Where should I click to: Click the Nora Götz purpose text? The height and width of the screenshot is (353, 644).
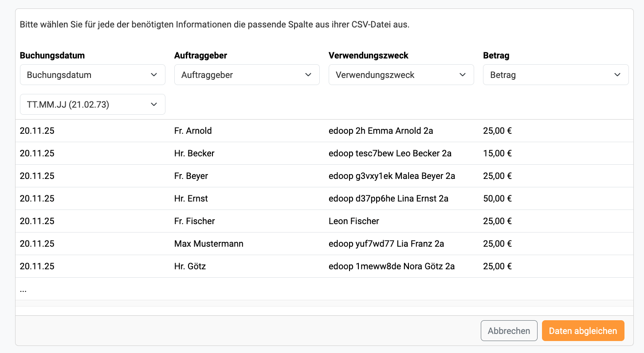click(391, 266)
